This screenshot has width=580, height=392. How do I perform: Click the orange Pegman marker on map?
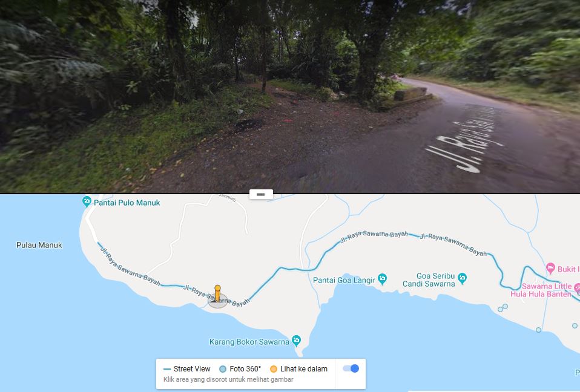click(217, 294)
